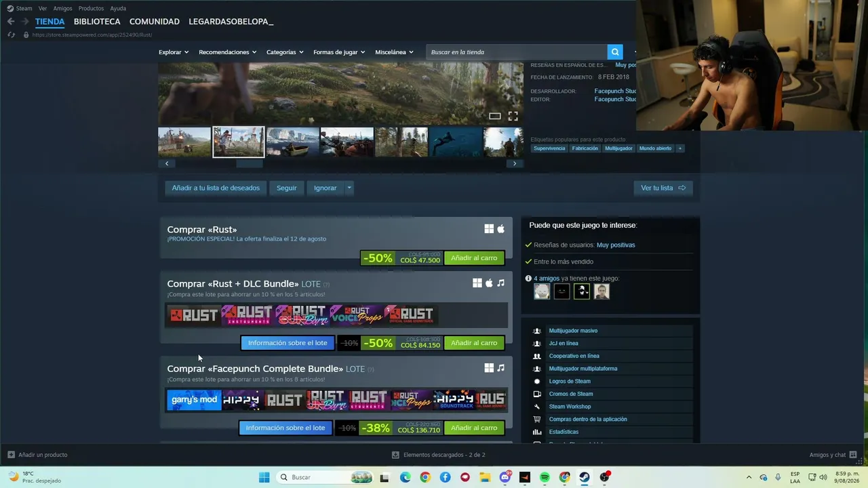868x488 pixels.
Task: Go forward with the Steam forward arrow
Action: pyautogui.click(x=26, y=22)
